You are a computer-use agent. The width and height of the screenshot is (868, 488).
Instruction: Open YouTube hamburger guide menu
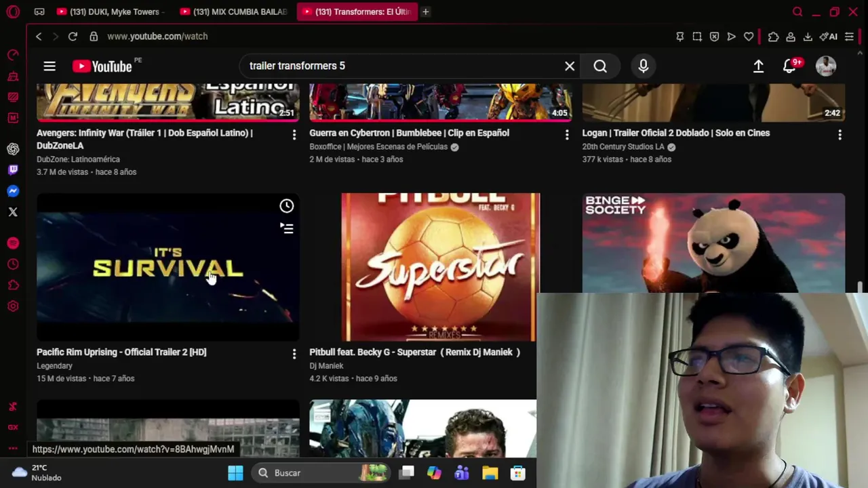(x=50, y=66)
